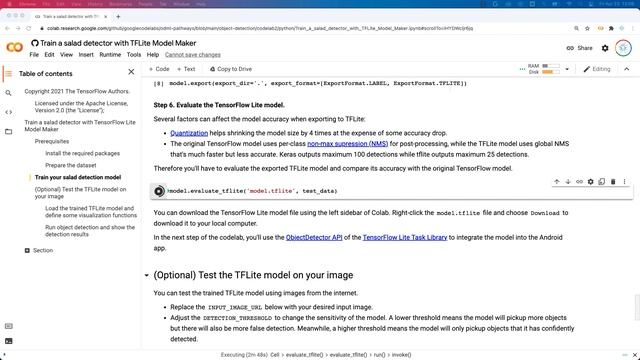Open the terminal icon at bottom left
This screenshot has width=640, height=360.
click(x=9, y=341)
